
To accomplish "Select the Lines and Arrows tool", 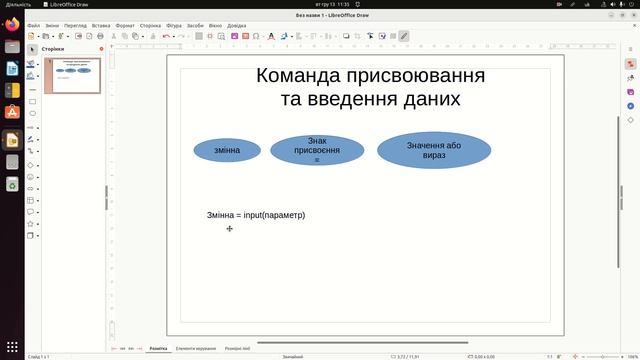I will click(x=31, y=128).
